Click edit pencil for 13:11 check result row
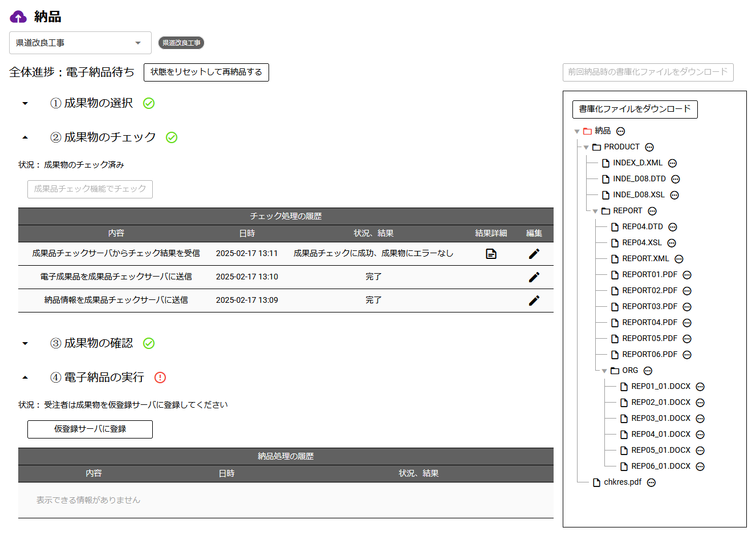 (x=534, y=254)
